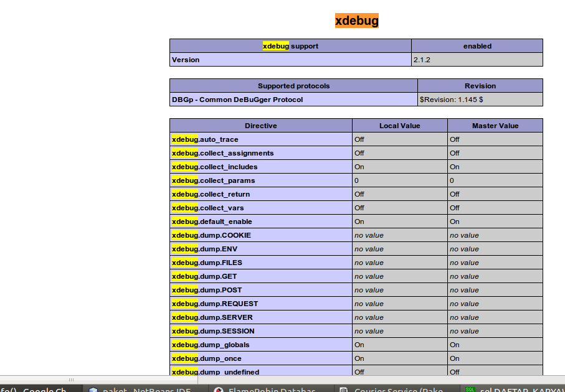Open Courier Service taskbar window
This screenshot has width=565, height=392.
[396, 389]
